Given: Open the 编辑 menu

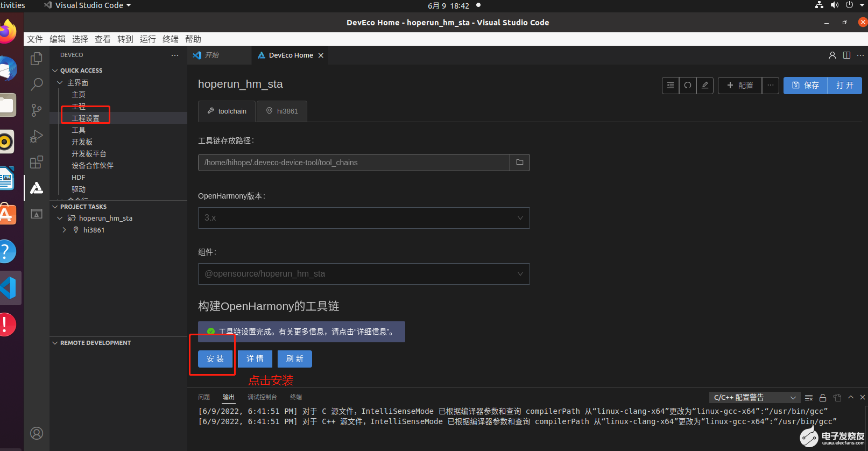Looking at the screenshot, I should pyautogui.click(x=58, y=39).
